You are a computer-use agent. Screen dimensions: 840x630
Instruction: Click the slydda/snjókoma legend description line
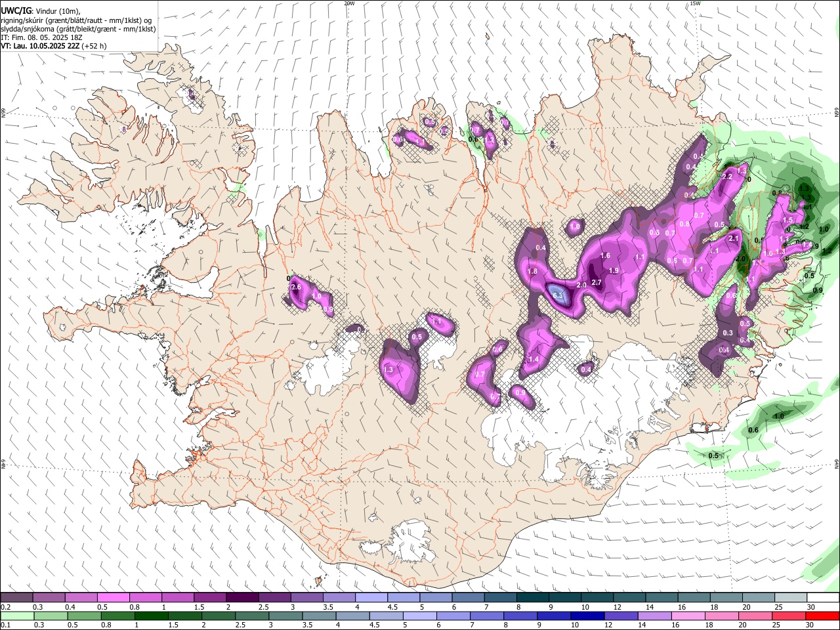coord(78,29)
